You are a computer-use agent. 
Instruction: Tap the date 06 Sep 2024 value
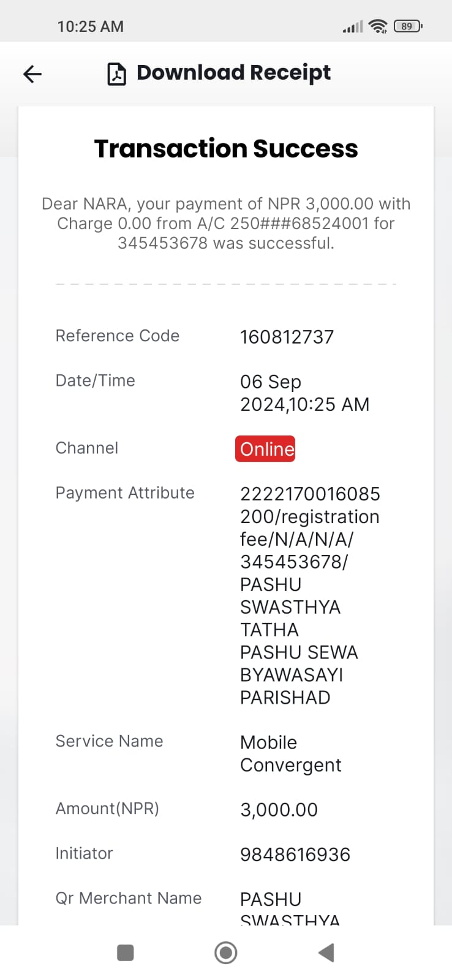[x=304, y=393]
